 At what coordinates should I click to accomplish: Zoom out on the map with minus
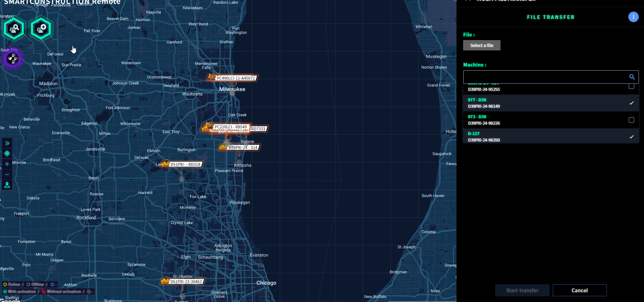click(7, 175)
